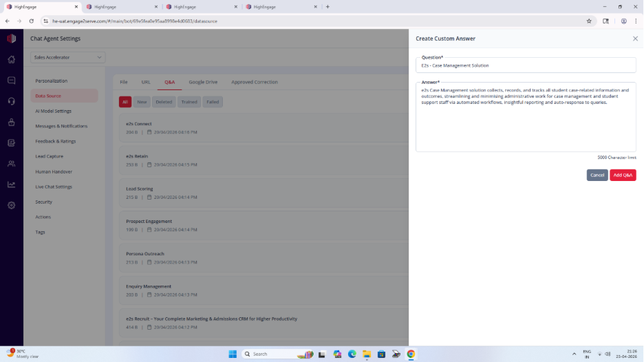Filter Q&A list by New
This screenshot has height=362, width=644.
(x=142, y=102)
